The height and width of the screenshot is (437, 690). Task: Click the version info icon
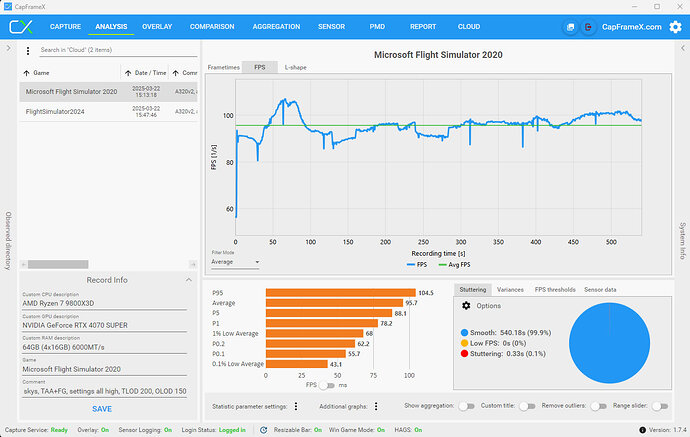click(x=642, y=430)
